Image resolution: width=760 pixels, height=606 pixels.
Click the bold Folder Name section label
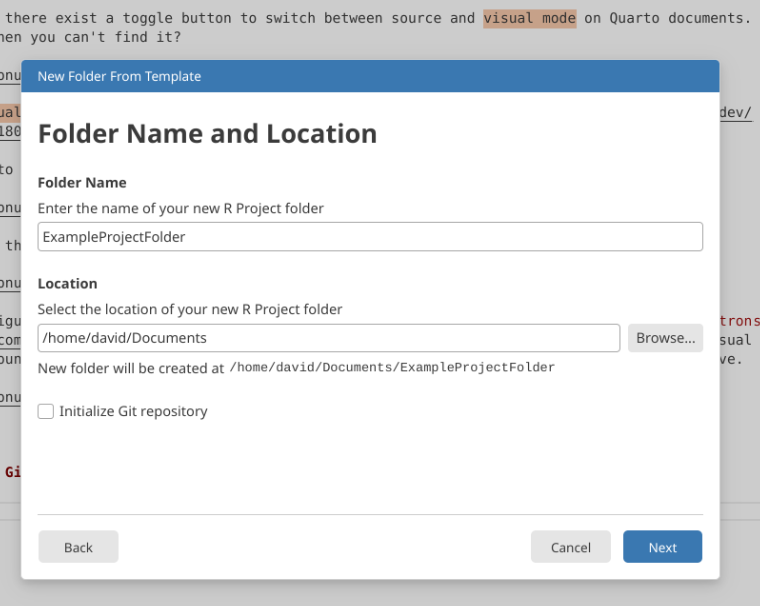[82, 183]
